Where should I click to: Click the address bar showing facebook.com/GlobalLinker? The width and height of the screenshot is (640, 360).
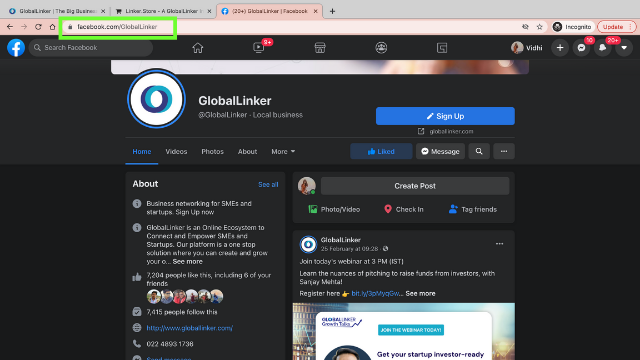click(117, 27)
